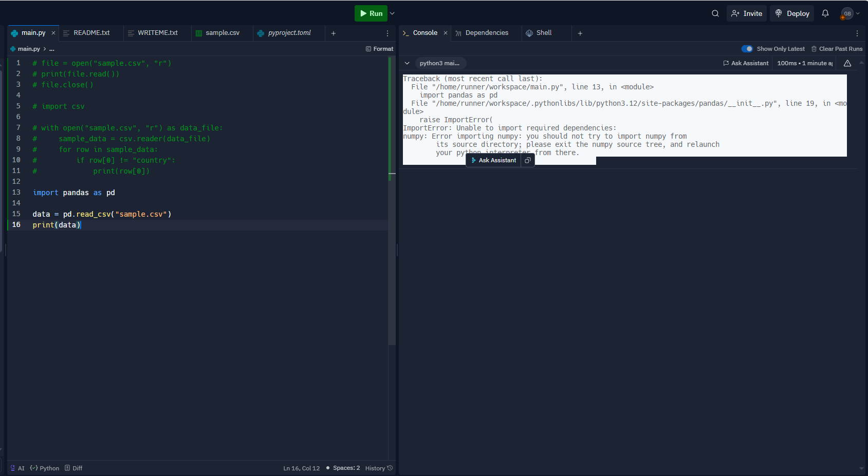Open the editor pane three-dot menu
This screenshot has height=476, width=868.
click(387, 33)
